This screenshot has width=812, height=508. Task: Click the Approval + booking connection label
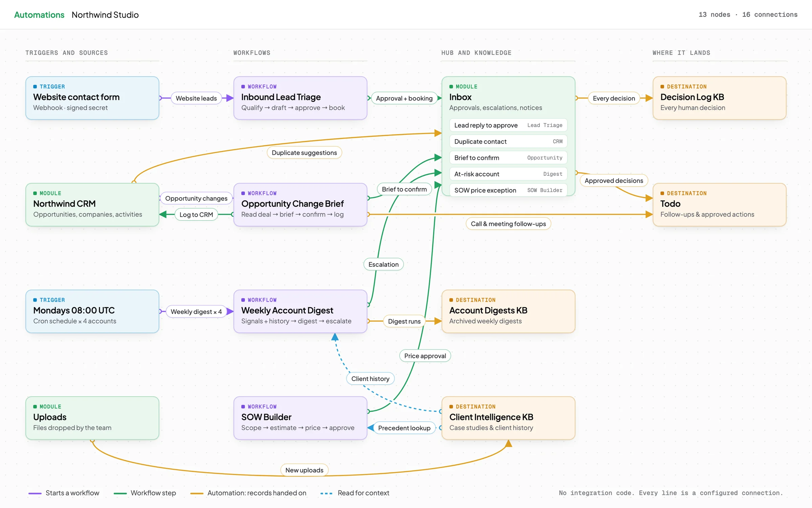[404, 98]
